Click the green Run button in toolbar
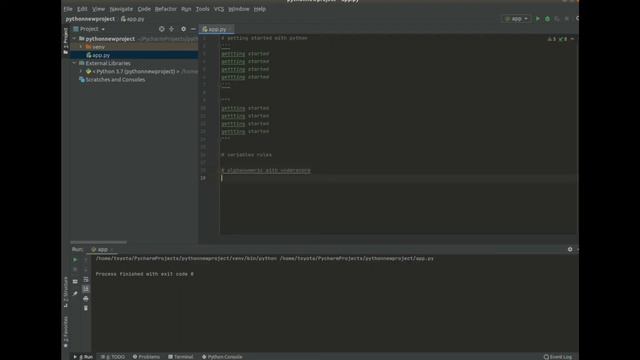This screenshot has height=360, width=640. pos(538,19)
